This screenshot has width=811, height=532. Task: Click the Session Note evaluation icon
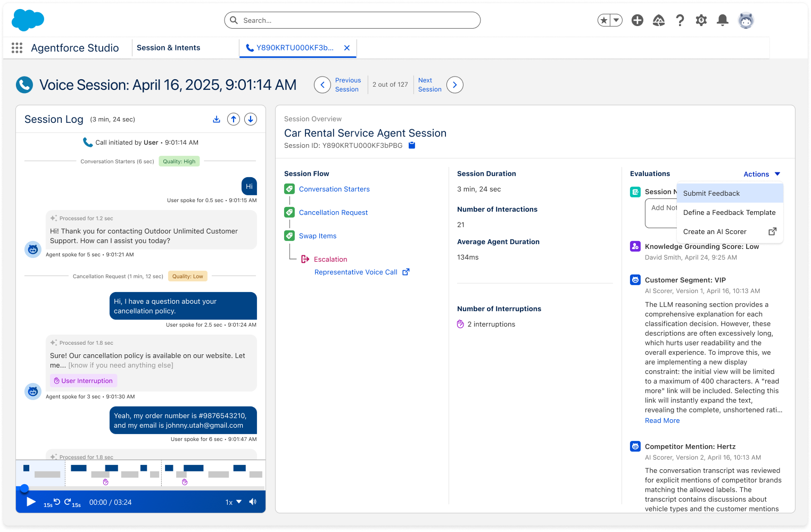pyautogui.click(x=635, y=192)
